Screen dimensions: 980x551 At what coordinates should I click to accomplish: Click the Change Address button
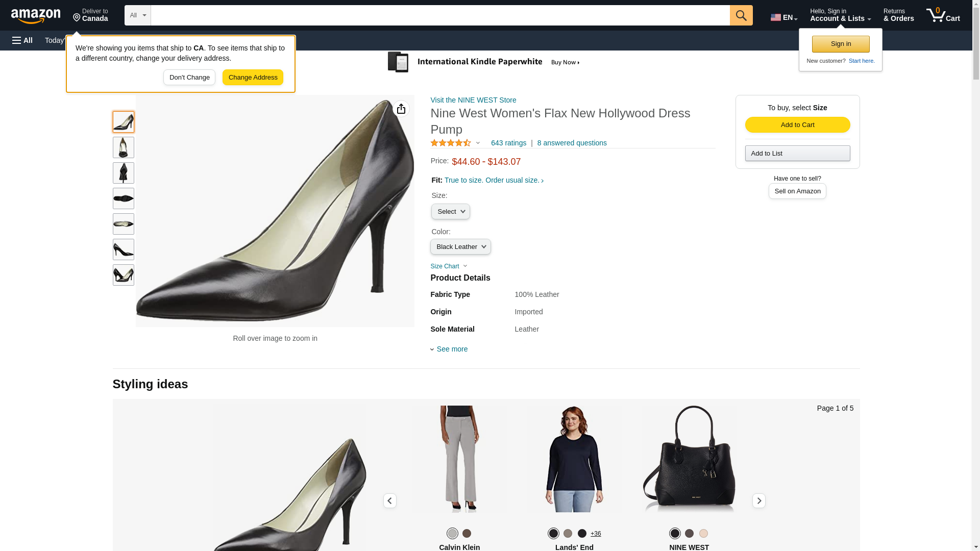(253, 78)
